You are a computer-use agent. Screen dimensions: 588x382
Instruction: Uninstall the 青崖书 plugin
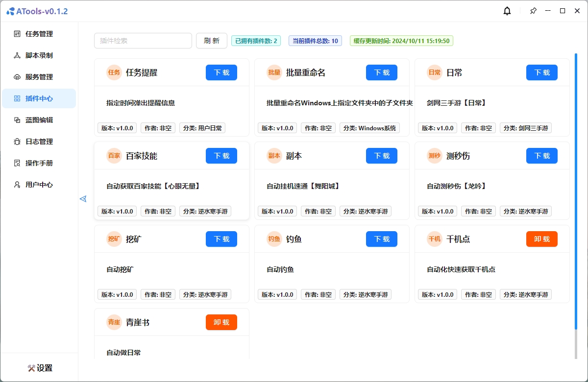221,322
